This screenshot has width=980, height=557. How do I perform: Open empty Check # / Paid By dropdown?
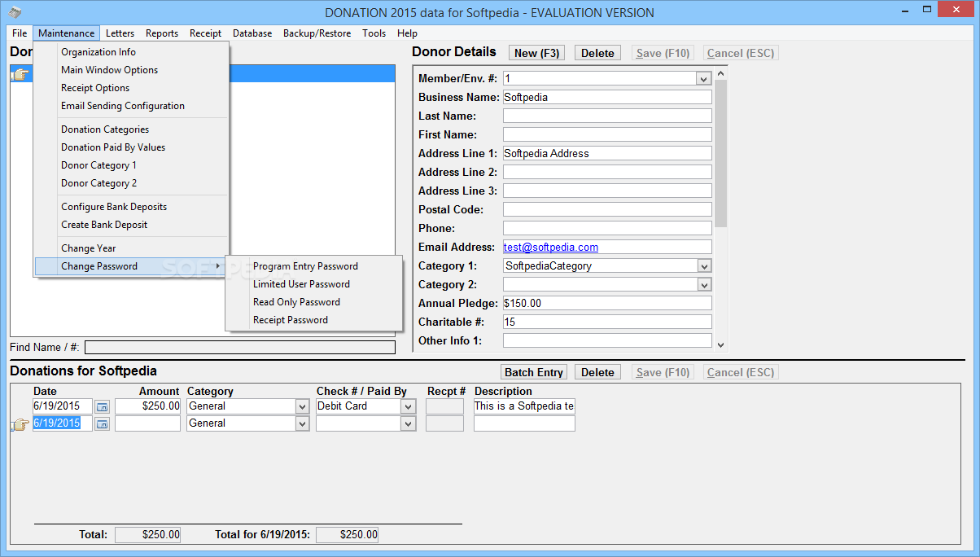408,423
